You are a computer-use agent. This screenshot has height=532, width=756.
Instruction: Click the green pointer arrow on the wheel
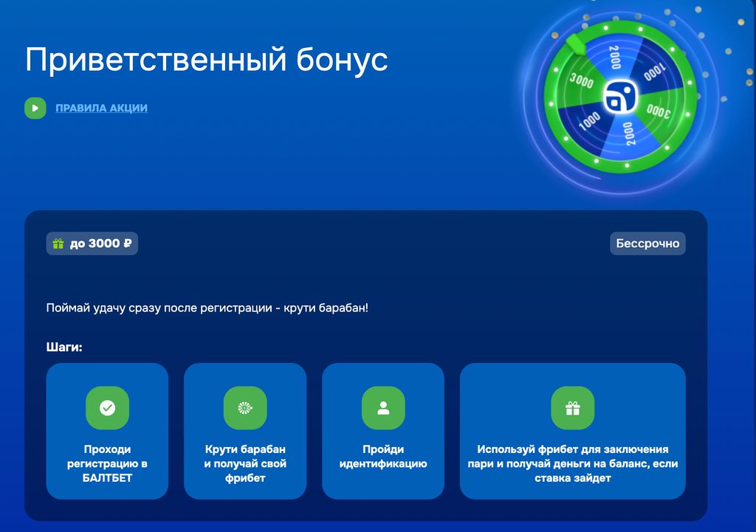[576, 44]
